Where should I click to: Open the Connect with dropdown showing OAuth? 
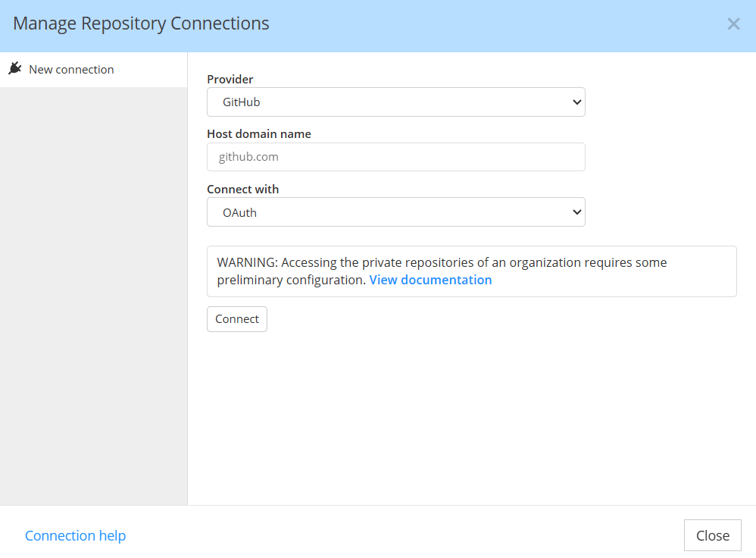(396, 212)
